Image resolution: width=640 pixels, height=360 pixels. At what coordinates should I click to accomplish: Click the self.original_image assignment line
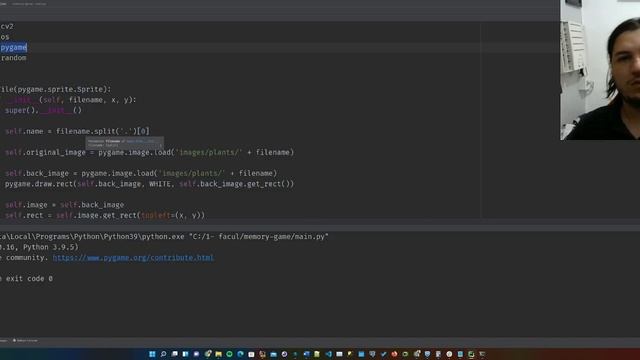[149, 152]
